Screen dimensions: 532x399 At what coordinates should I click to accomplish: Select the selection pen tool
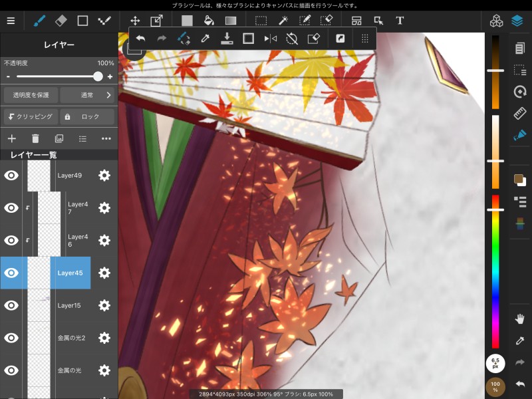(x=305, y=21)
